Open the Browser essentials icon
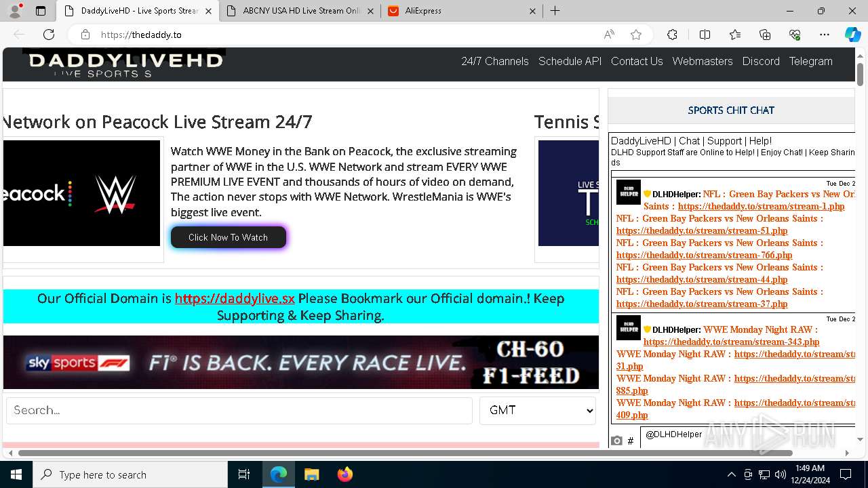The width and height of the screenshot is (868, 488). tap(795, 35)
